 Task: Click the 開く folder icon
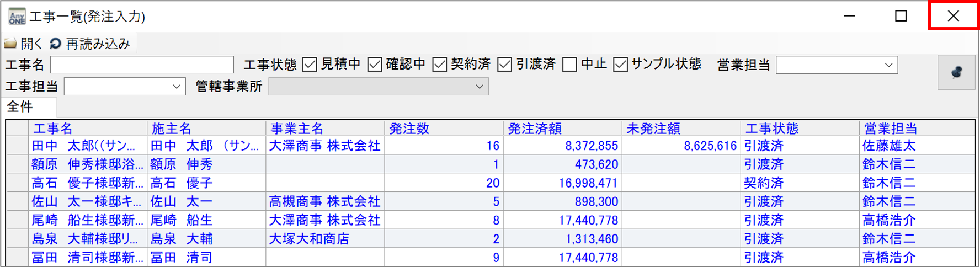(x=10, y=44)
